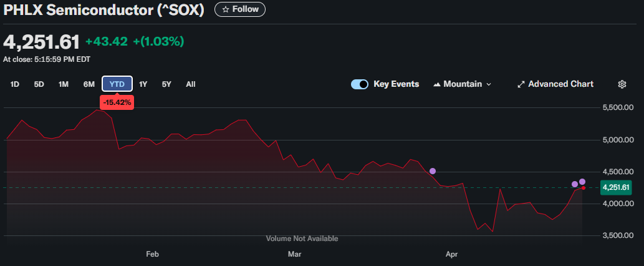
Task: Select the 1M time range
Action: click(x=63, y=84)
